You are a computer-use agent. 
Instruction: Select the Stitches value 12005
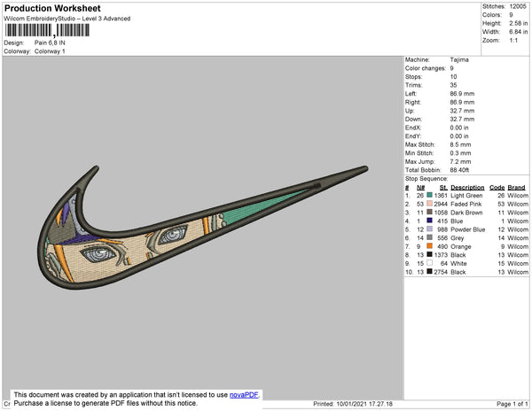[x=518, y=6]
